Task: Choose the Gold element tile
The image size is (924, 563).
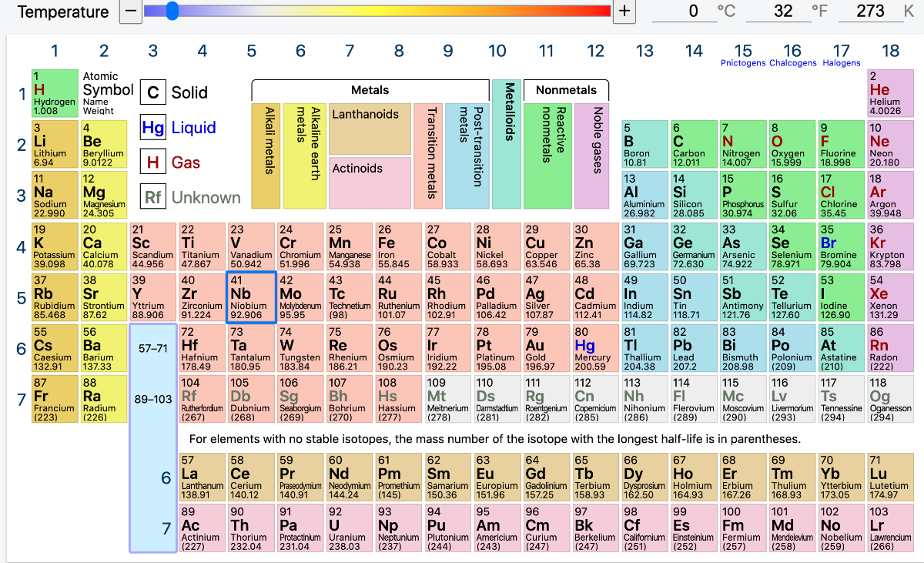Action: tap(547, 348)
